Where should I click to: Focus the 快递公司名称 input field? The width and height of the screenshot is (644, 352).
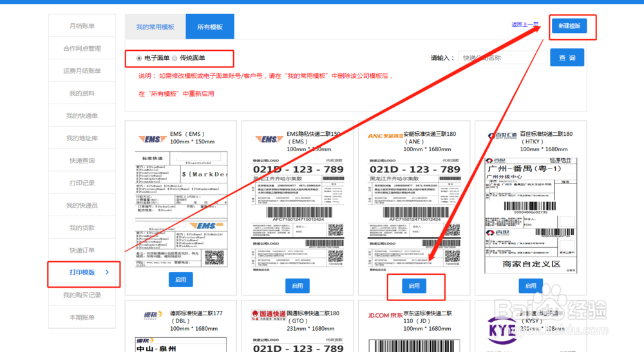click(503, 58)
